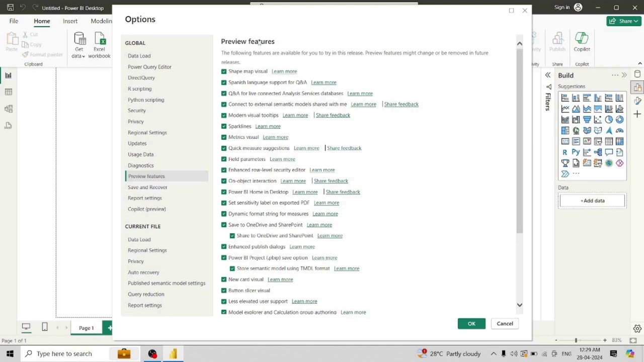Screen dimensions: 644x362
Task: Choose the donut chart visual
Action: tap(619, 120)
